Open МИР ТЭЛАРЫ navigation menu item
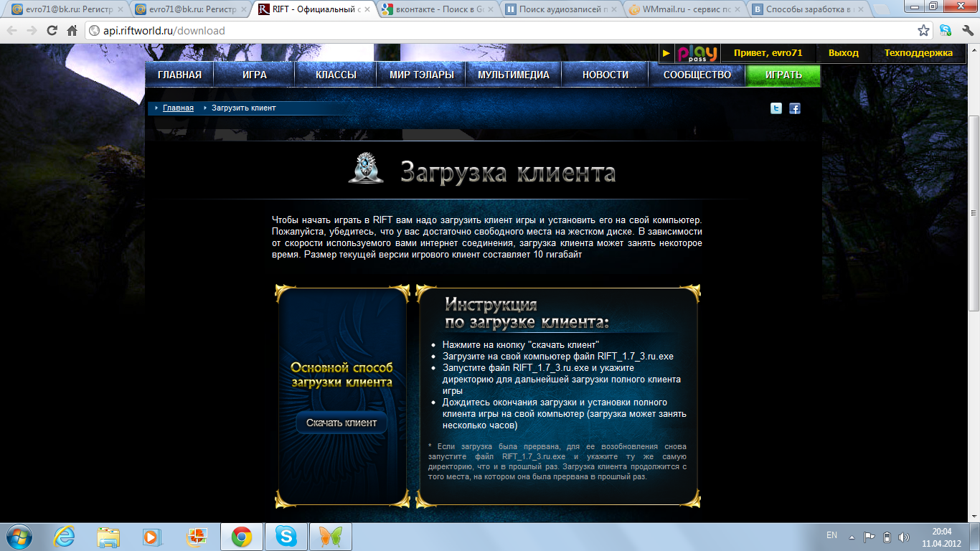This screenshot has width=980, height=551. pyautogui.click(x=422, y=75)
